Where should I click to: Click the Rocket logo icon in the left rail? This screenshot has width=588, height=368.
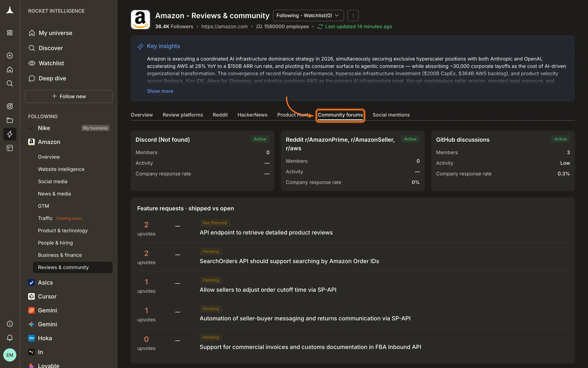pyautogui.click(x=10, y=10)
